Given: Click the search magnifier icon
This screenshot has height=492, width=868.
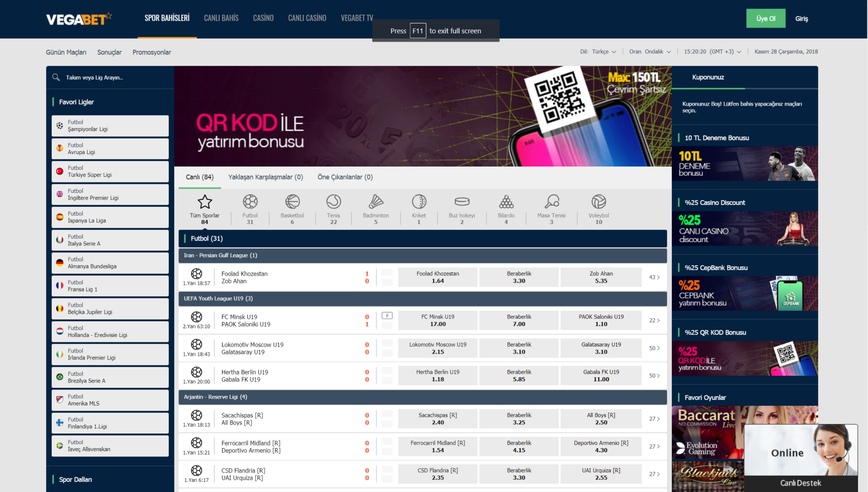Looking at the screenshot, I should [56, 77].
